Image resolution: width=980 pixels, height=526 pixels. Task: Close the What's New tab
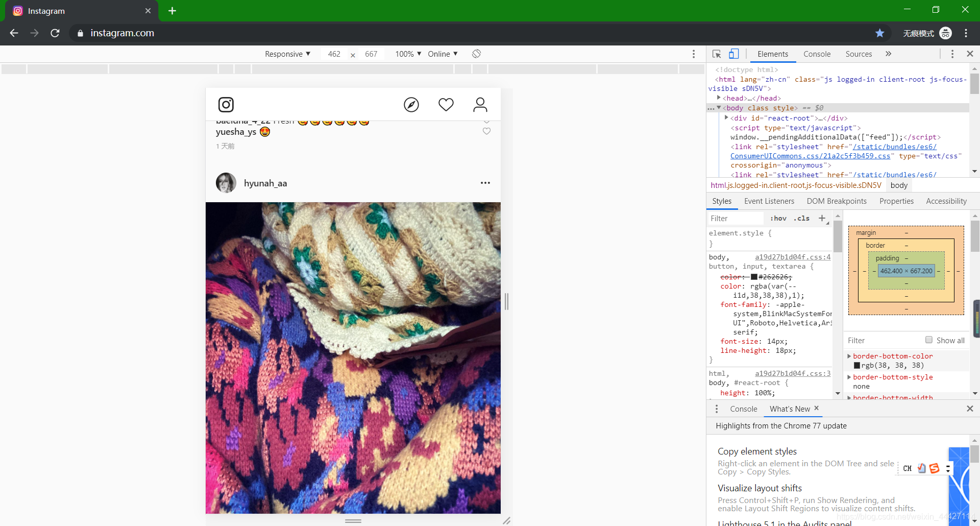pyautogui.click(x=816, y=408)
